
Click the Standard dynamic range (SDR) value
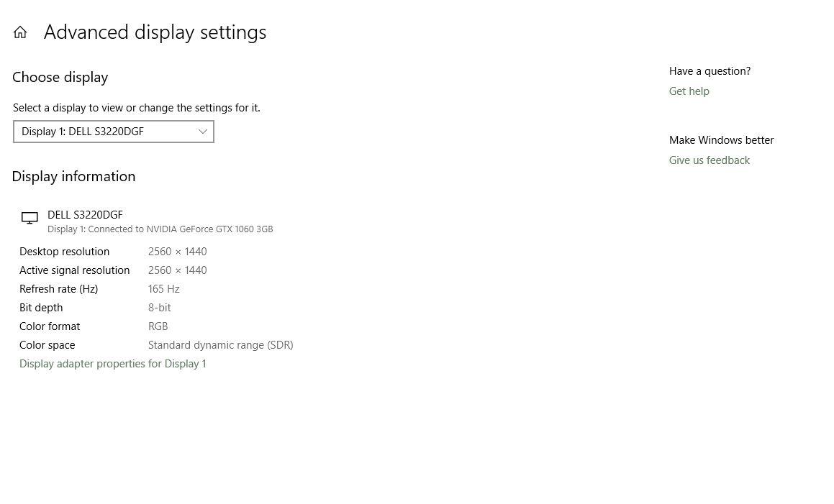tap(220, 345)
